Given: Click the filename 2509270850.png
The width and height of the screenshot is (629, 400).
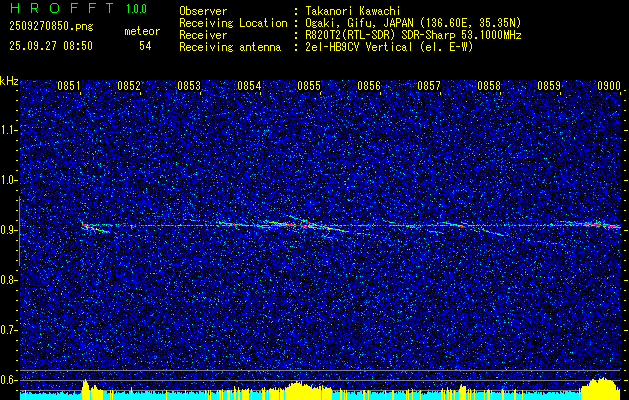Looking at the screenshot, I should coord(51,27).
